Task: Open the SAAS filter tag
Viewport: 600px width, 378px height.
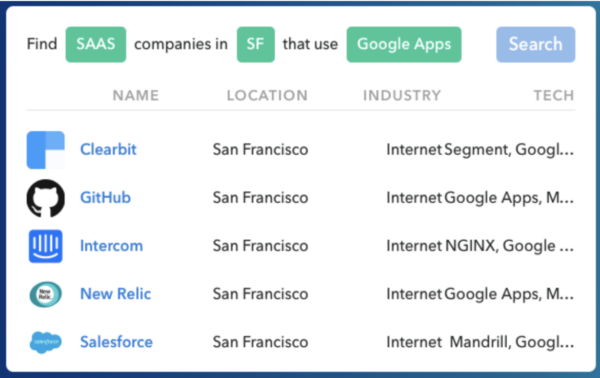Action: tap(96, 44)
